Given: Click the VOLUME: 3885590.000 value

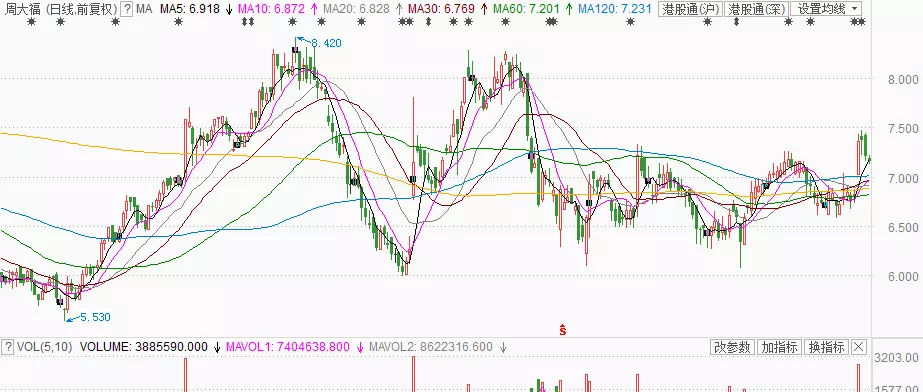Looking at the screenshot, I should click(x=144, y=347).
